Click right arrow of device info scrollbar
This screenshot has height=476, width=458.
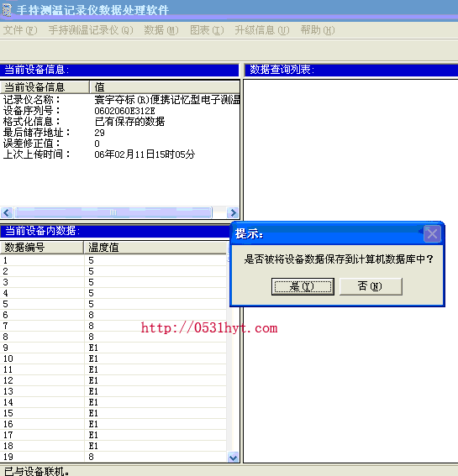233,212
